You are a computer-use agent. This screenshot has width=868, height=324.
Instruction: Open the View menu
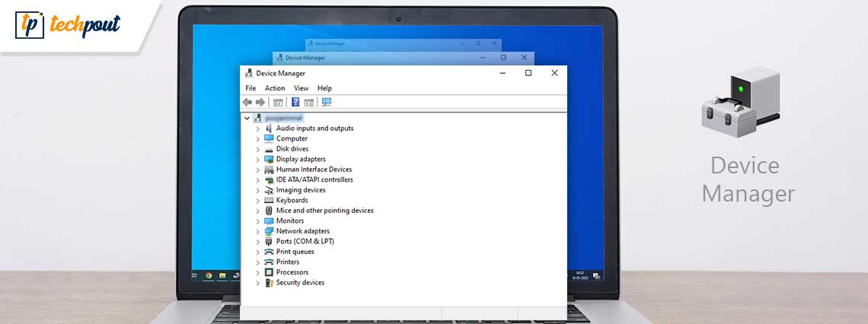[301, 88]
